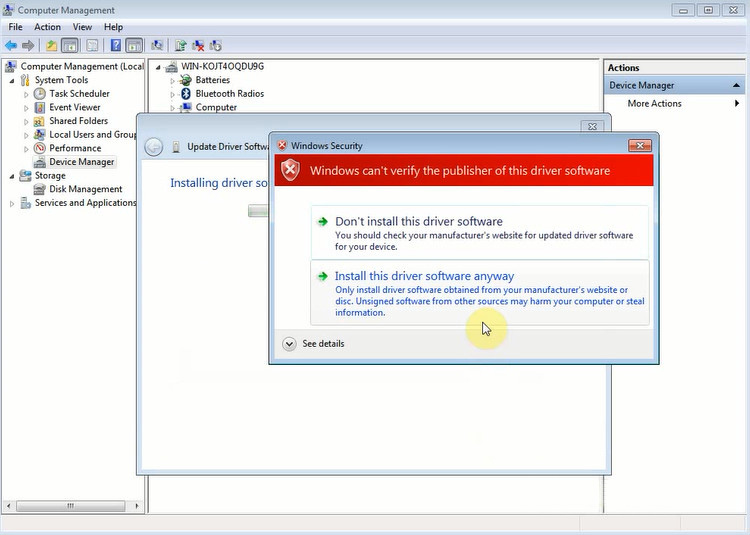Expand Services and Applications node
This screenshot has height=535, width=750.
(x=12, y=204)
